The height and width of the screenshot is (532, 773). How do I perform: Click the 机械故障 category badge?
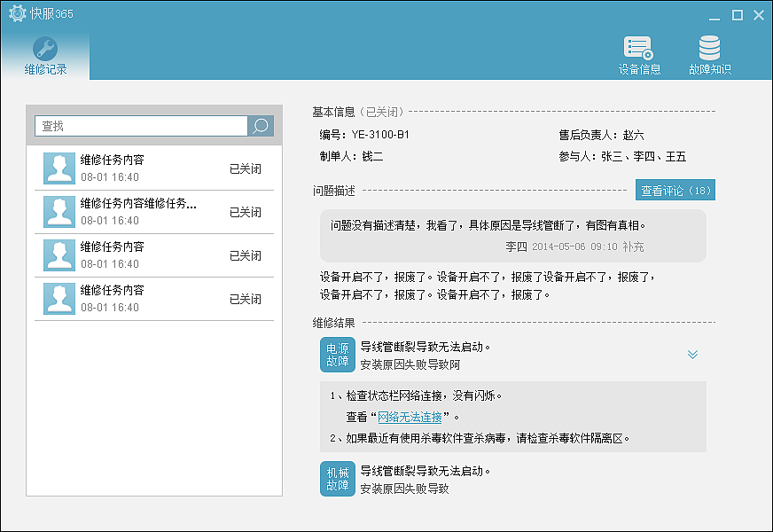coord(337,478)
